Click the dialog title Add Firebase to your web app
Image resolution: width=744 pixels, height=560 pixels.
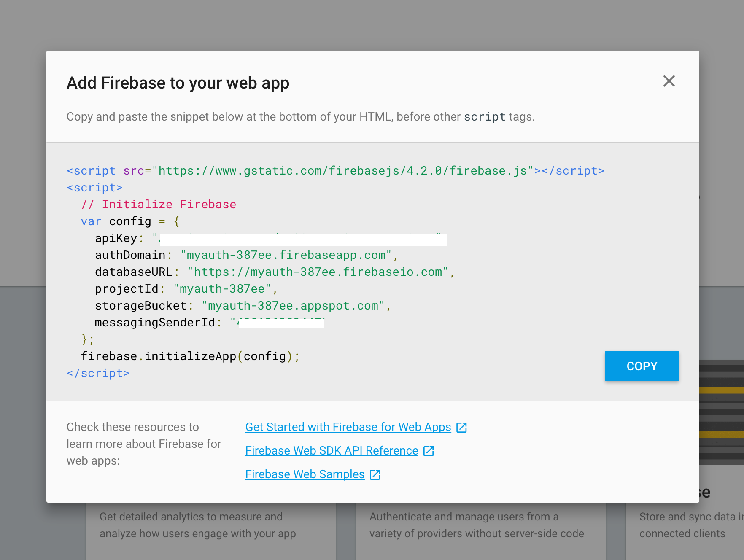coord(178,83)
